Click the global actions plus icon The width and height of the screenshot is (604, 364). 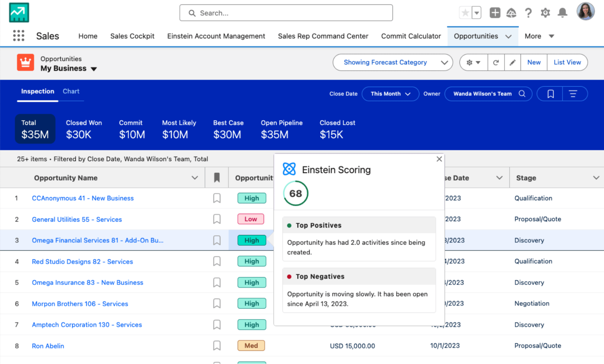pyautogui.click(x=495, y=13)
